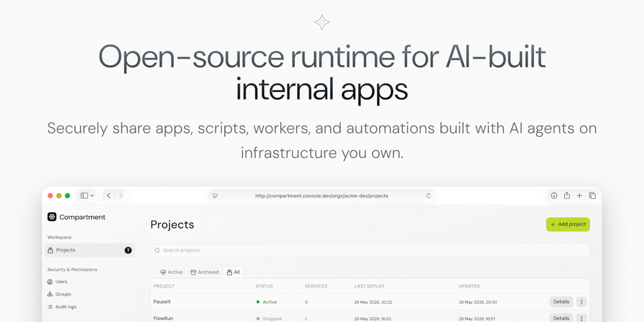The width and height of the screenshot is (644, 322).
Task: Click the Audit logs list icon
Action: 50,307
